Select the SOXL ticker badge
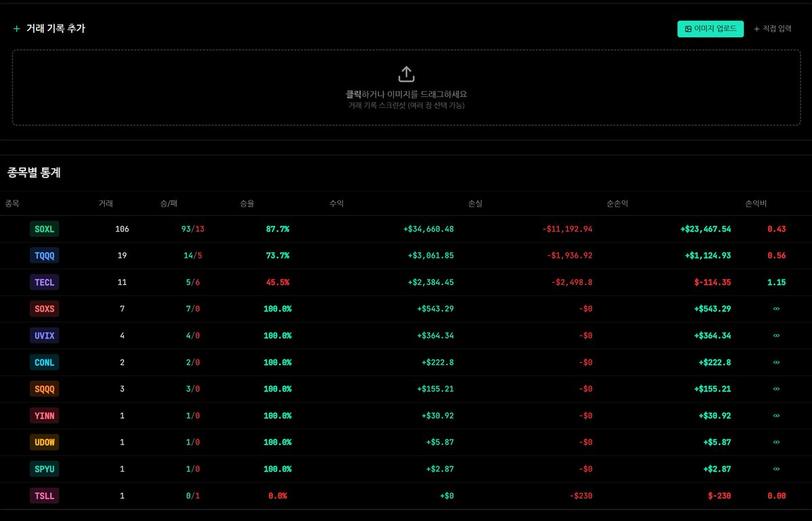 coord(45,229)
